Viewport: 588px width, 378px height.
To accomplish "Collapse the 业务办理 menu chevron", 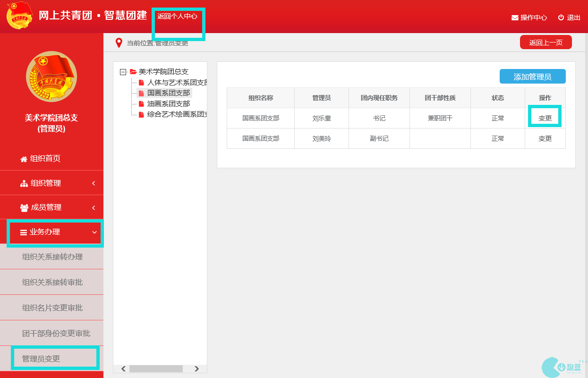I will click(94, 232).
